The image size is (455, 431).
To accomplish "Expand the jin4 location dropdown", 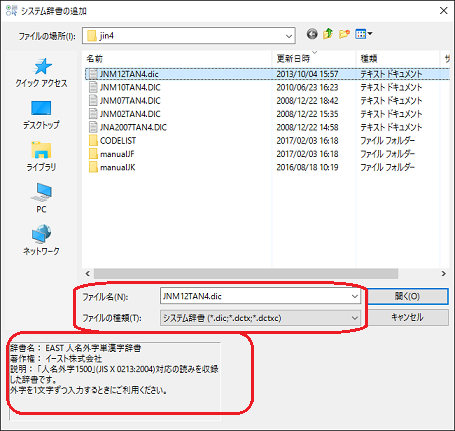I will pos(289,36).
